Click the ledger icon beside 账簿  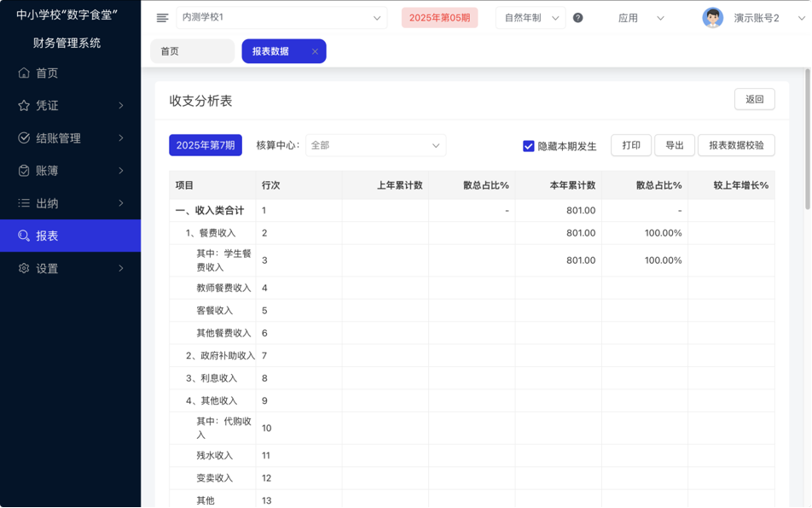[24, 171]
